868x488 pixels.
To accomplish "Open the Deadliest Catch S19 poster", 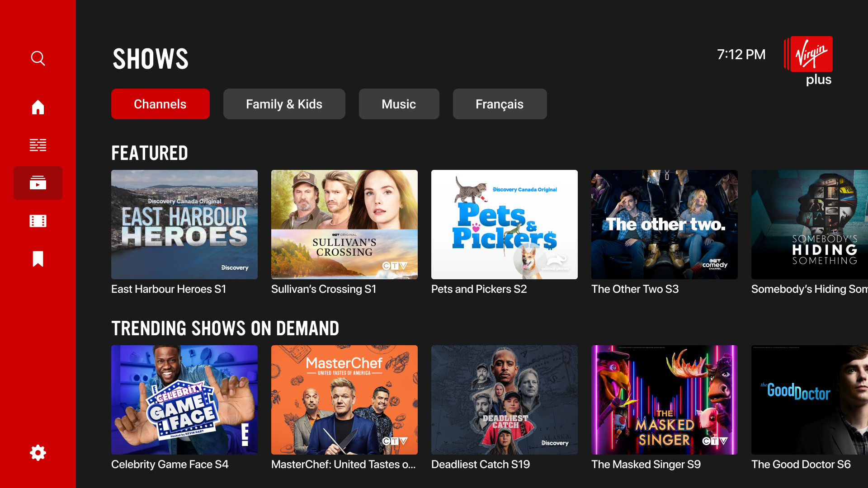I will 504,400.
